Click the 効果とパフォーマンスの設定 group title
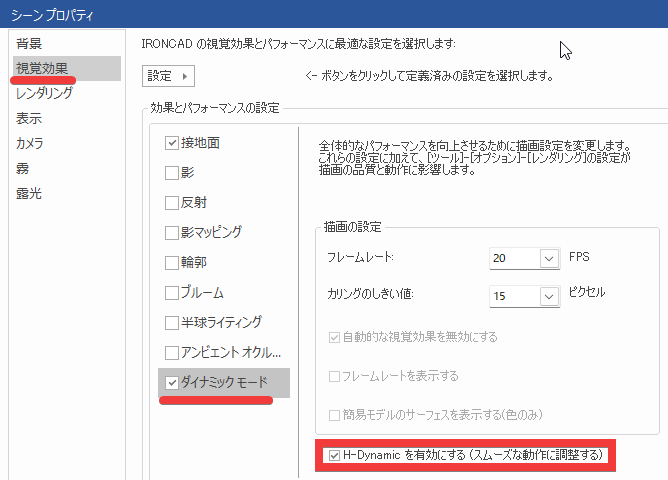Screen dimensions: 668x480 pos(215,108)
